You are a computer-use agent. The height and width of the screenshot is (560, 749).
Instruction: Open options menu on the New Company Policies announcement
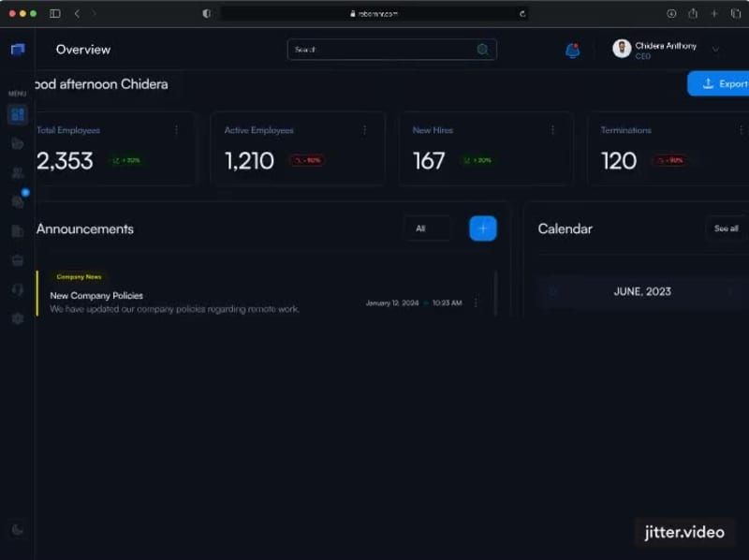[476, 302]
